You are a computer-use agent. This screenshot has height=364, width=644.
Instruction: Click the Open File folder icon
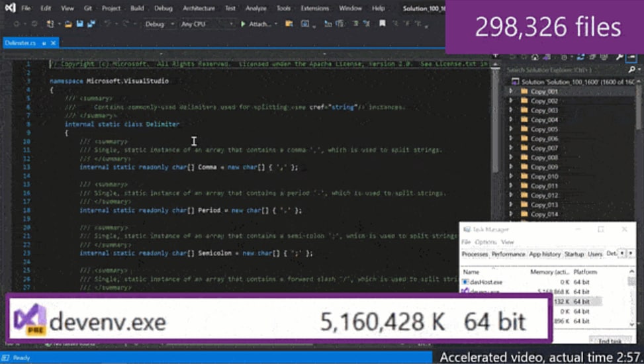(68, 24)
